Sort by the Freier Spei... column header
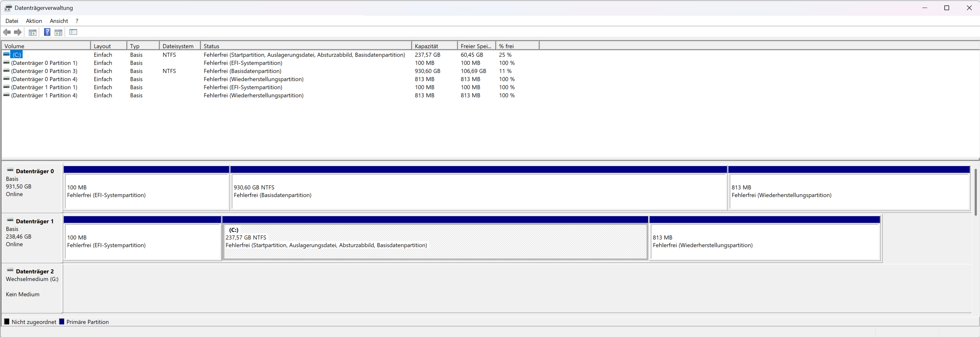Image resolution: width=980 pixels, height=337 pixels. [x=477, y=46]
